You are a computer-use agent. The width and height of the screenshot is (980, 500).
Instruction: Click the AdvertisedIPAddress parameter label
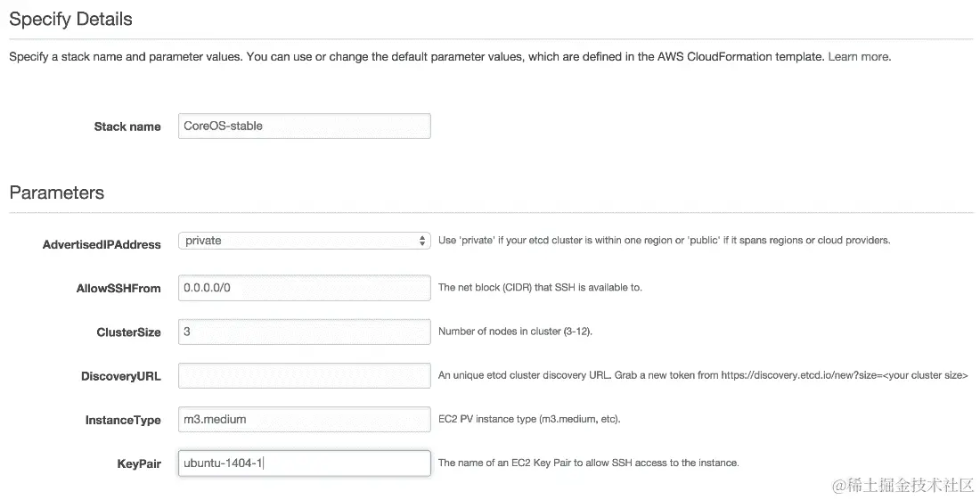pyautogui.click(x=102, y=244)
